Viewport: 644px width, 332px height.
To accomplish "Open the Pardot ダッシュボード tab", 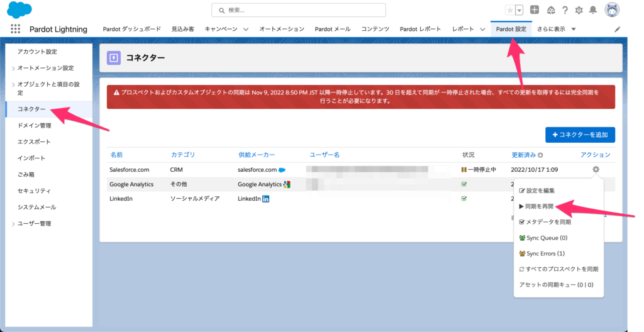I will (132, 29).
